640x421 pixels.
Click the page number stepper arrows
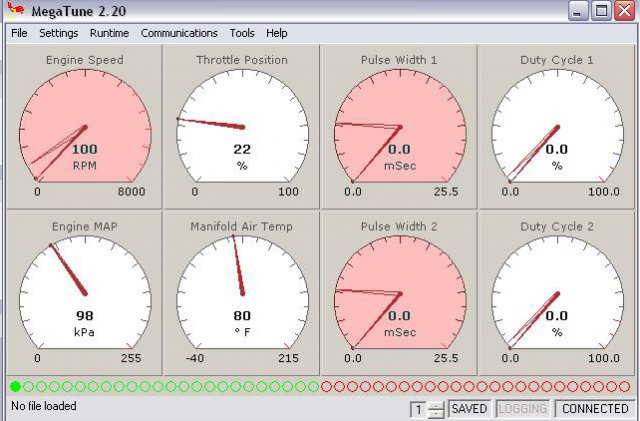436,409
